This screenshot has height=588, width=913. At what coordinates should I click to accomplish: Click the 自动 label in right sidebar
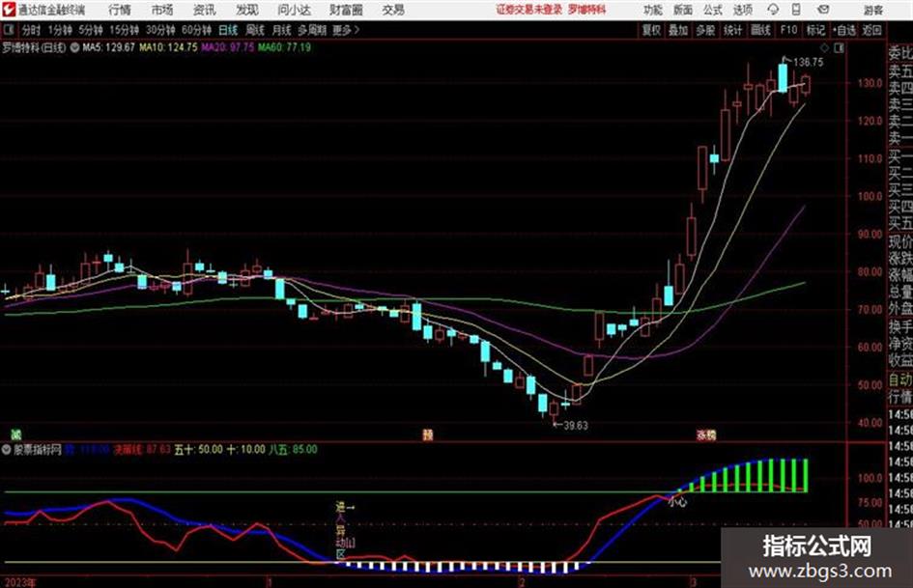[x=900, y=379]
